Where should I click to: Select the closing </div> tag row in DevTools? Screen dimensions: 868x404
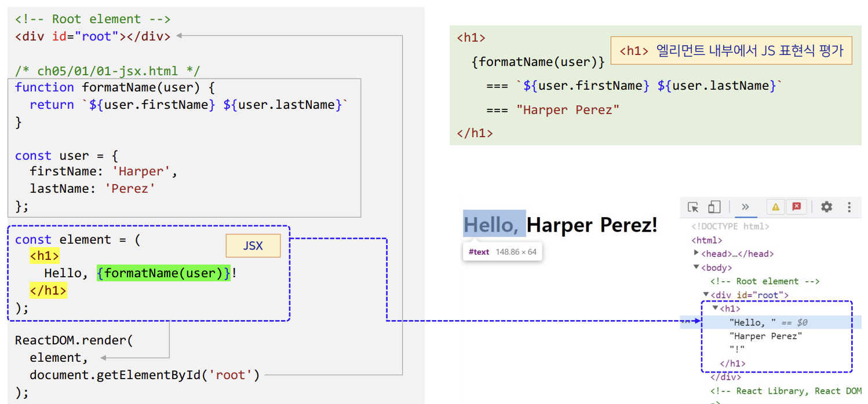point(726,377)
